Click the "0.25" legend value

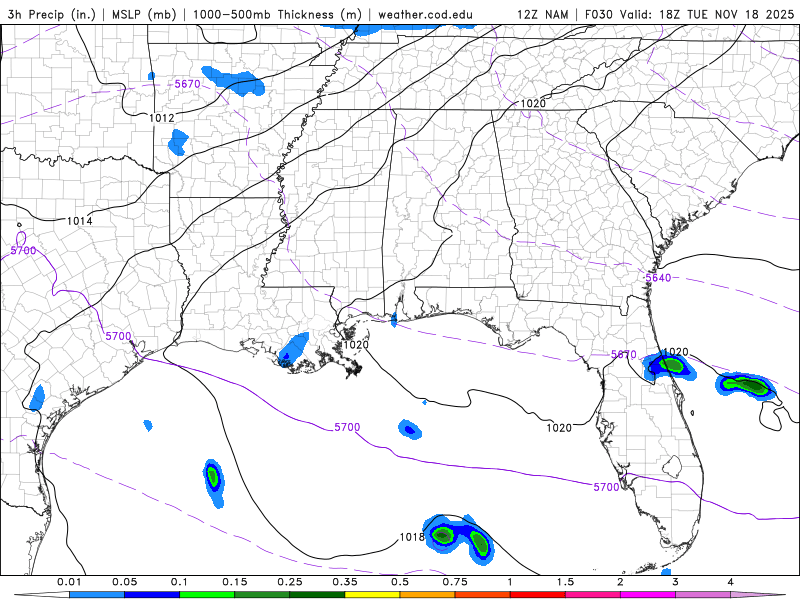click(290, 582)
